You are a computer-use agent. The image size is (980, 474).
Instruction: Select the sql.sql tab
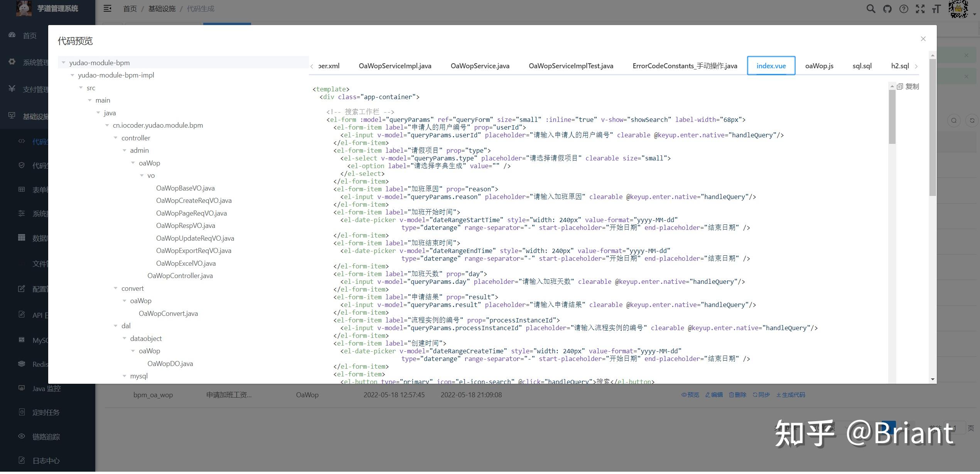coord(862,66)
